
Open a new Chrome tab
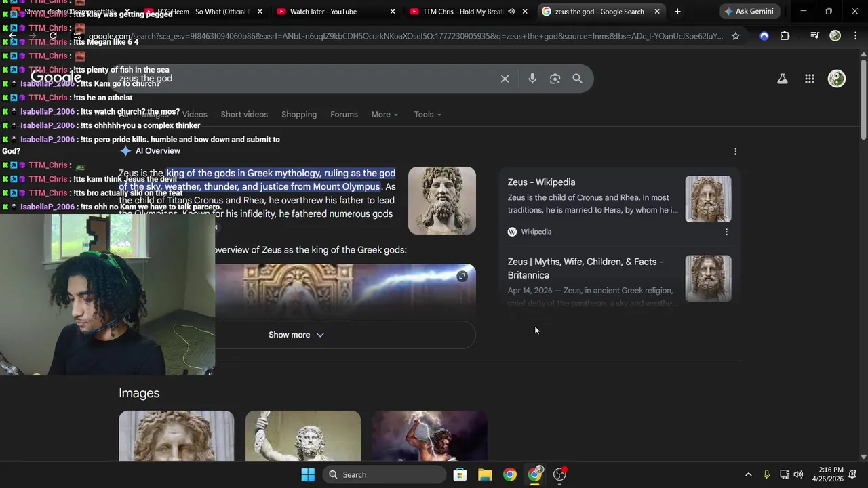coord(677,12)
